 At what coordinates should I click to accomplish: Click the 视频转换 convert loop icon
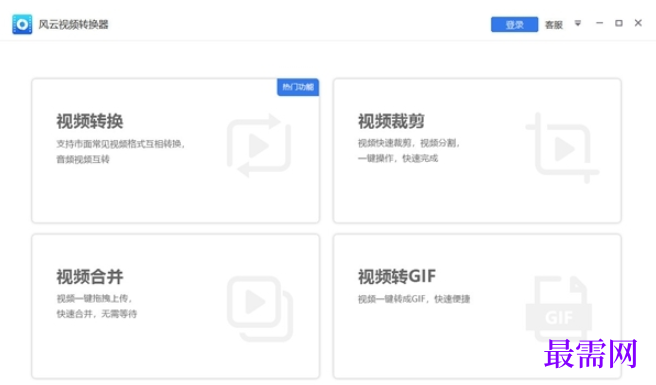tap(259, 145)
